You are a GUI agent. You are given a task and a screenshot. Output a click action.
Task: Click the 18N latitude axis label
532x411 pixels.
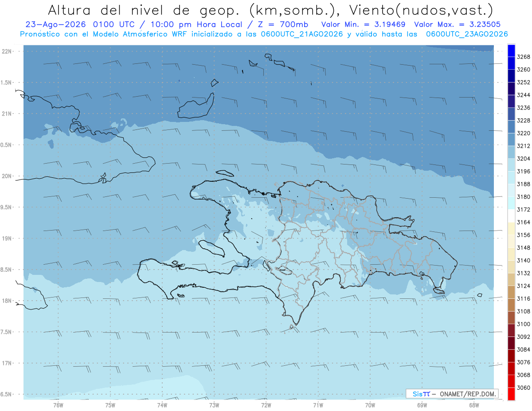coord(7,301)
